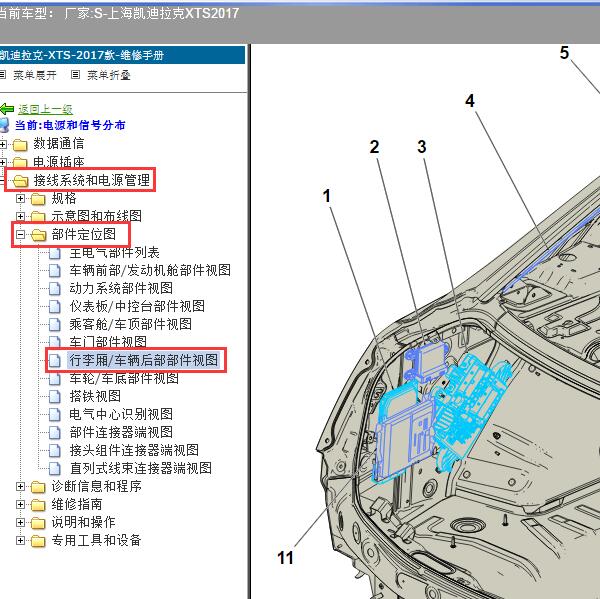Click the 行李厢/车辆后部部件视图 page icon
600x599 pixels.
click(x=55, y=361)
